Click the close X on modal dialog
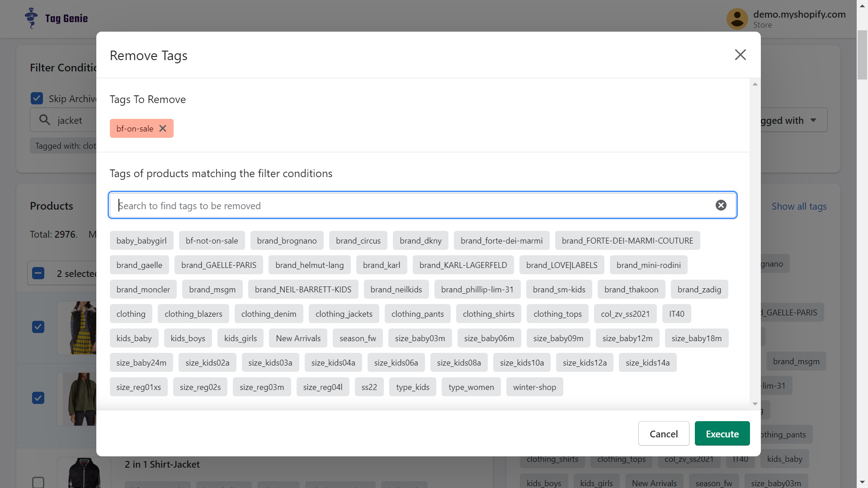Image resolution: width=868 pixels, height=488 pixels. coord(741,54)
